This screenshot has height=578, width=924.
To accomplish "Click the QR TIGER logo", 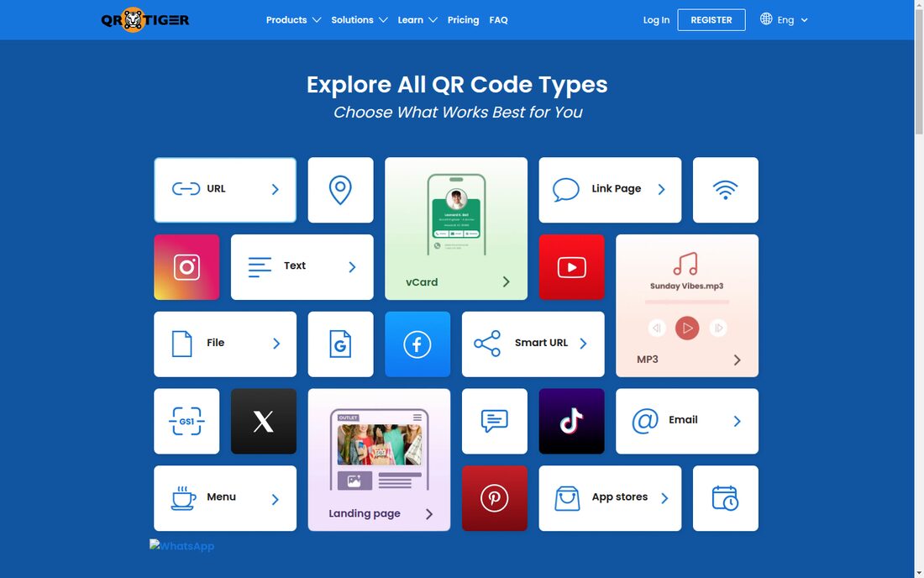I will [145, 19].
